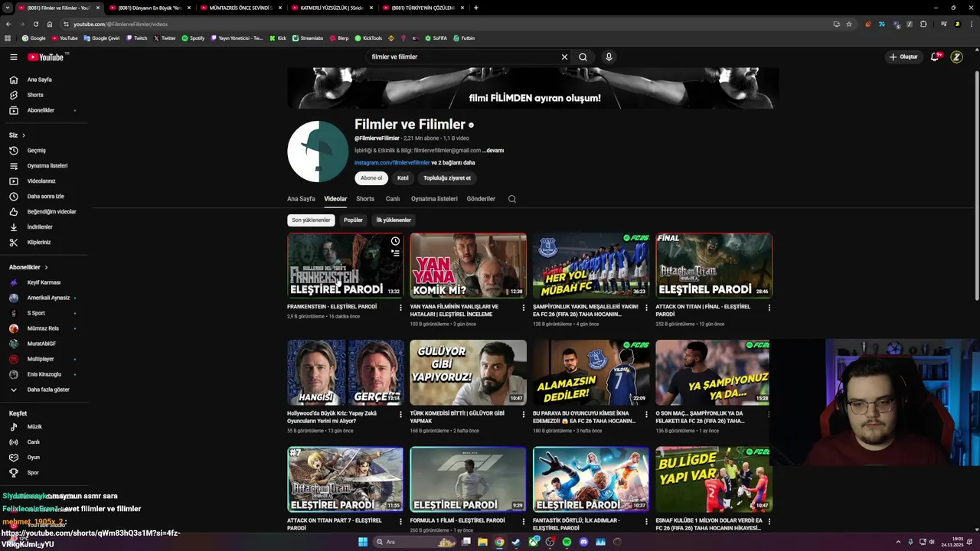This screenshot has width=980, height=551.
Task: Bookmark this page with star icon
Action: 849,24
